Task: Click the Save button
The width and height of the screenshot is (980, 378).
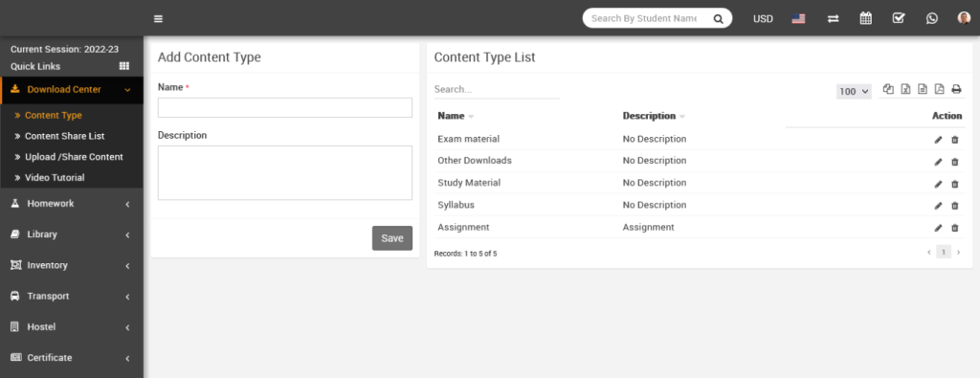Action: pyautogui.click(x=392, y=238)
